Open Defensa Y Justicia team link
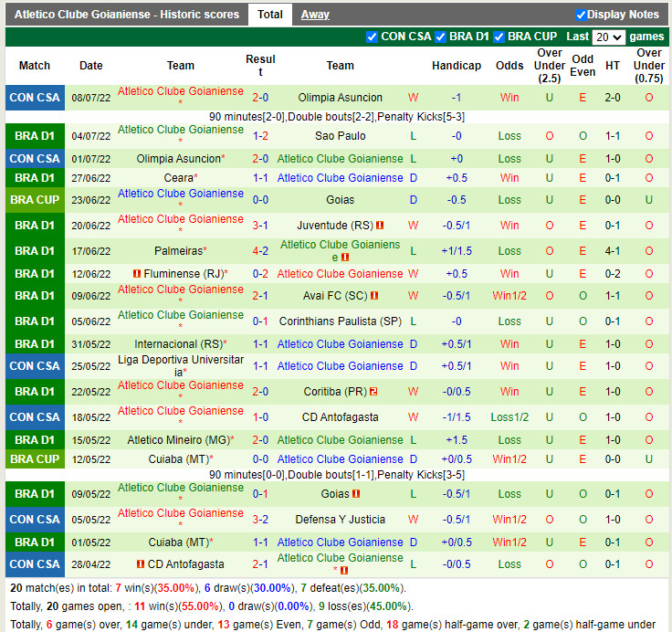This screenshot has height=632, width=672. 341,520
